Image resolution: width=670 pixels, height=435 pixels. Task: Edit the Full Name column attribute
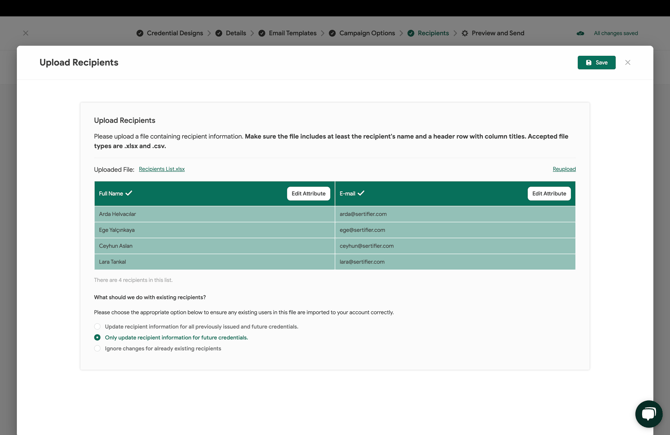pos(309,194)
